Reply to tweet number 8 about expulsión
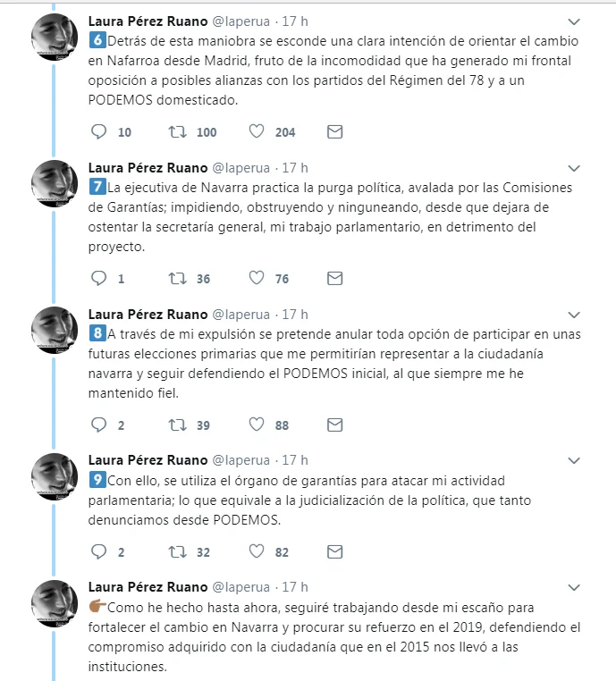The image size is (616, 681). (100, 425)
